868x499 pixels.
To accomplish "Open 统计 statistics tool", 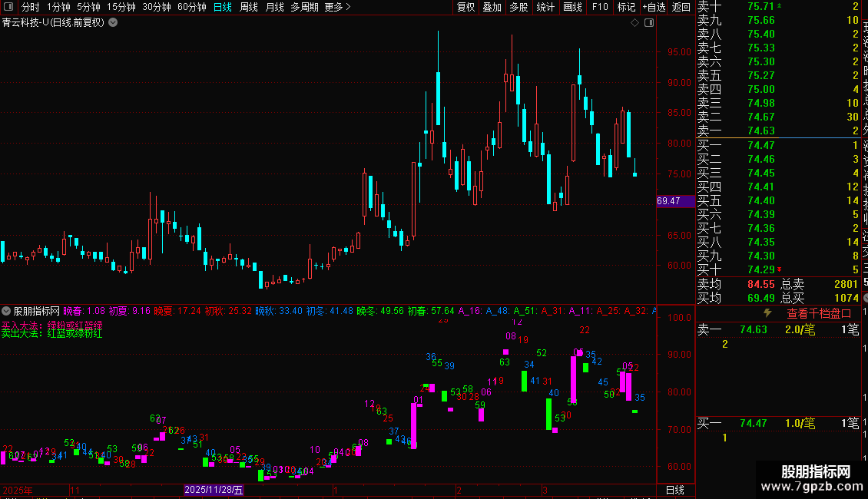I will coord(545,7).
